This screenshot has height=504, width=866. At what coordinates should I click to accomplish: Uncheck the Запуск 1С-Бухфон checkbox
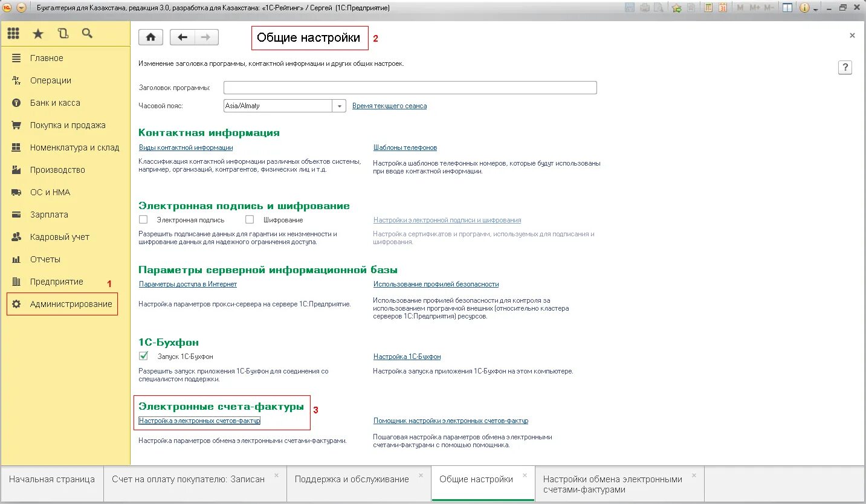143,356
